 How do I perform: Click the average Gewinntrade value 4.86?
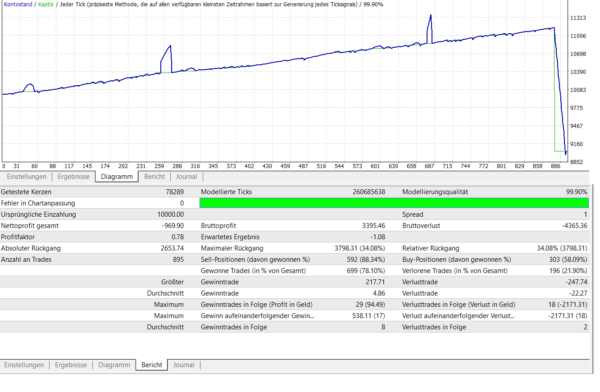[x=379, y=293]
